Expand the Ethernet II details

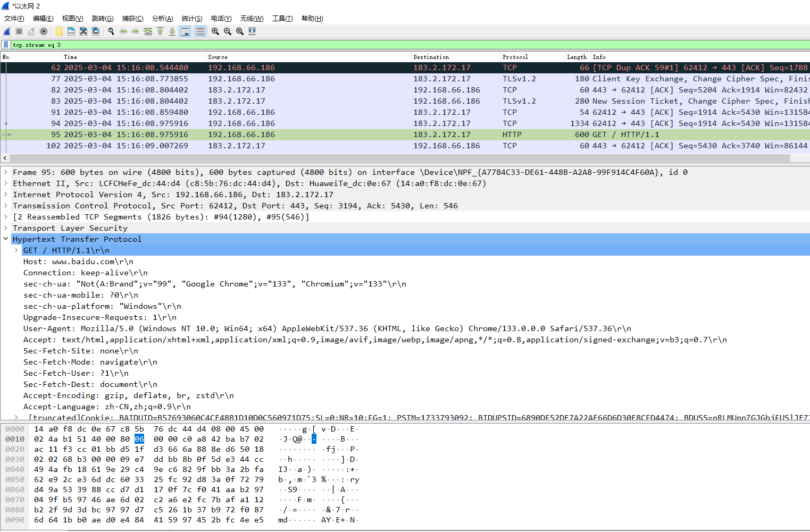click(6, 183)
